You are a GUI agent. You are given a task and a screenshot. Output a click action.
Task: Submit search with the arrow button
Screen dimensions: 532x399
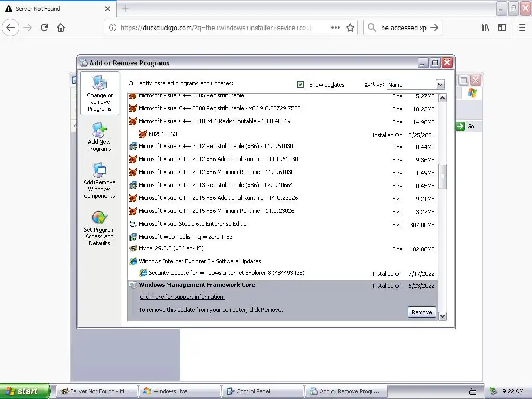[x=434, y=28]
